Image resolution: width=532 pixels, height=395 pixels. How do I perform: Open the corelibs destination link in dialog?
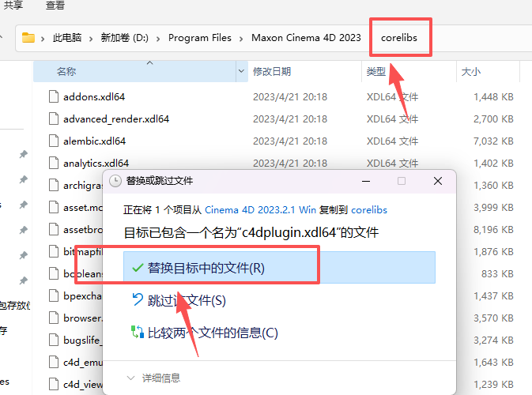click(x=369, y=210)
